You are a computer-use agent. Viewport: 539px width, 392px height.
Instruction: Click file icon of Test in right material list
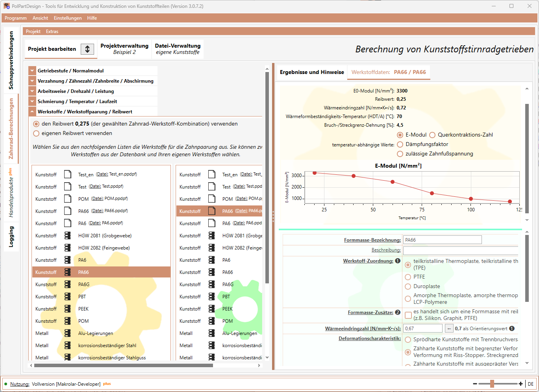pyautogui.click(x=212, y=187)
